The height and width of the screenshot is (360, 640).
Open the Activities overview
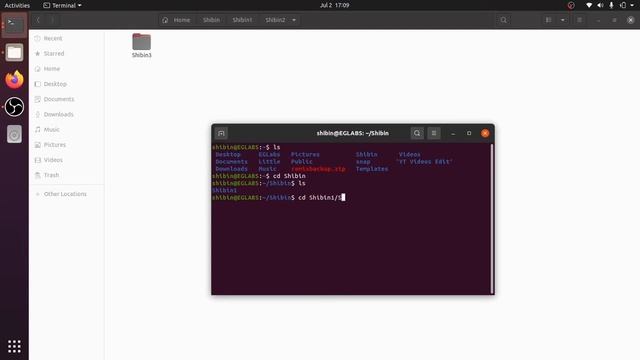[x=17, y=5]
